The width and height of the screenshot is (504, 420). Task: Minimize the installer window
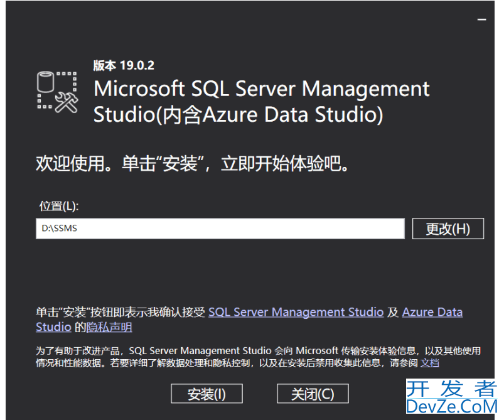[x=481, y=19]
